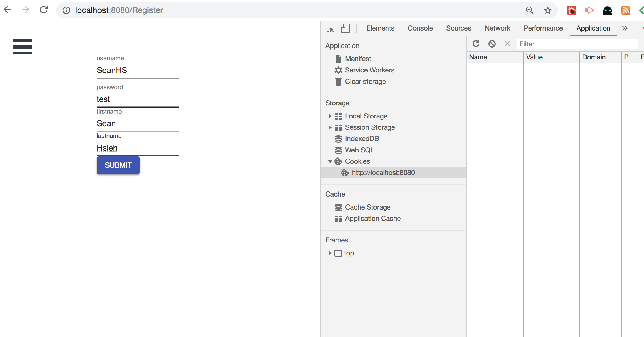Show more DevTools tabs with chevron
The width and height of the screenshot is (644, 337).
point(625,28)
